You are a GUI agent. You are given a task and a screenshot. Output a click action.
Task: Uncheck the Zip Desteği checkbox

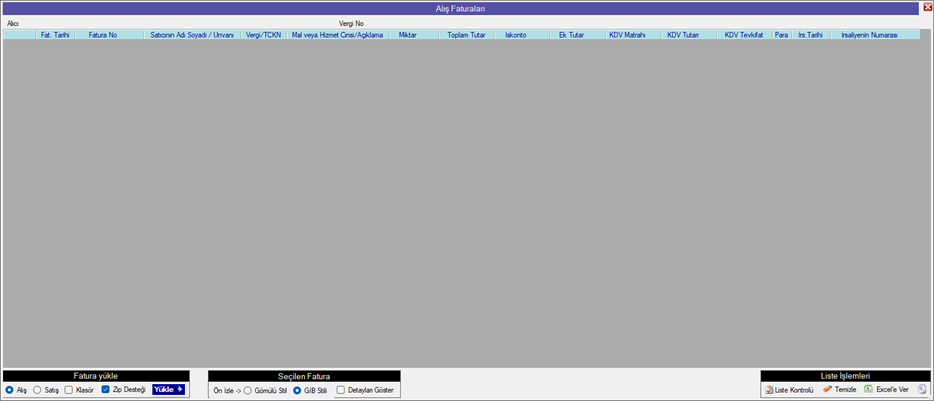click(106, 390)
